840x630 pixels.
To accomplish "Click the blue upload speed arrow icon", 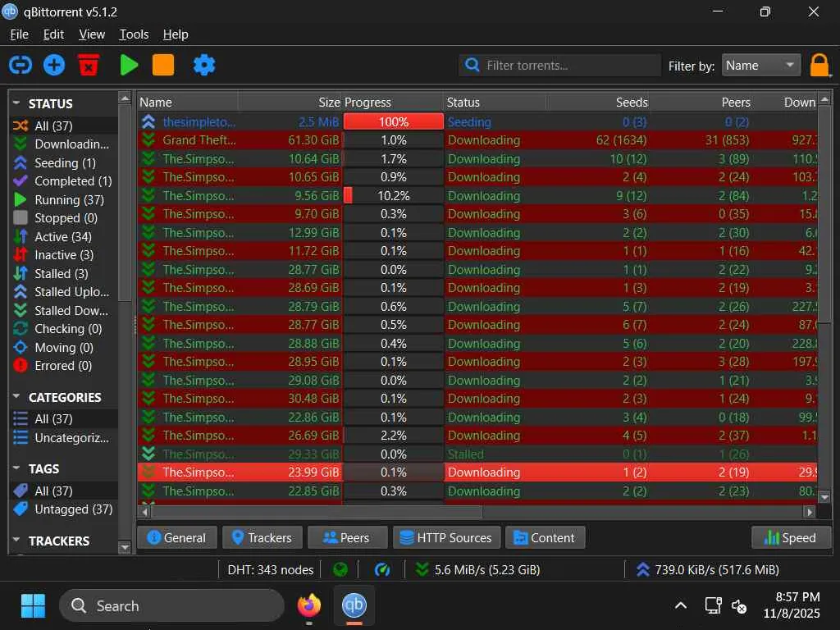I will tap(643, 569).
